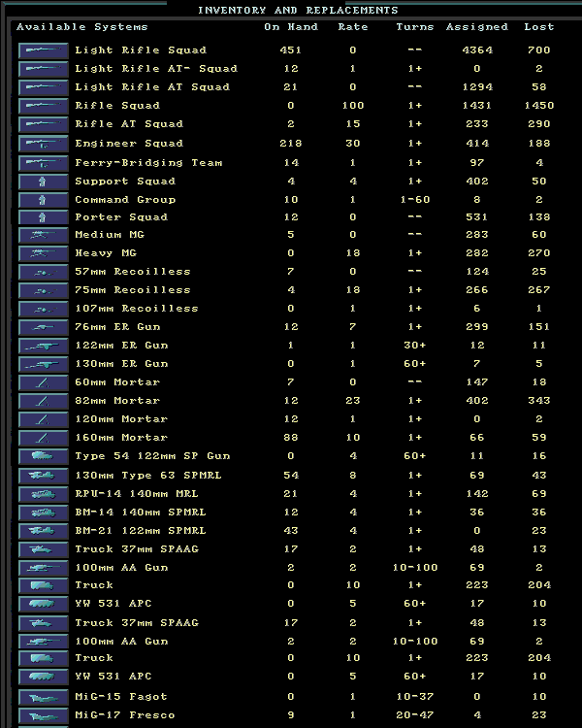Select the Support Squad soldier icon
The height and width of the screenshot is (728, 582).
(44, 182)
